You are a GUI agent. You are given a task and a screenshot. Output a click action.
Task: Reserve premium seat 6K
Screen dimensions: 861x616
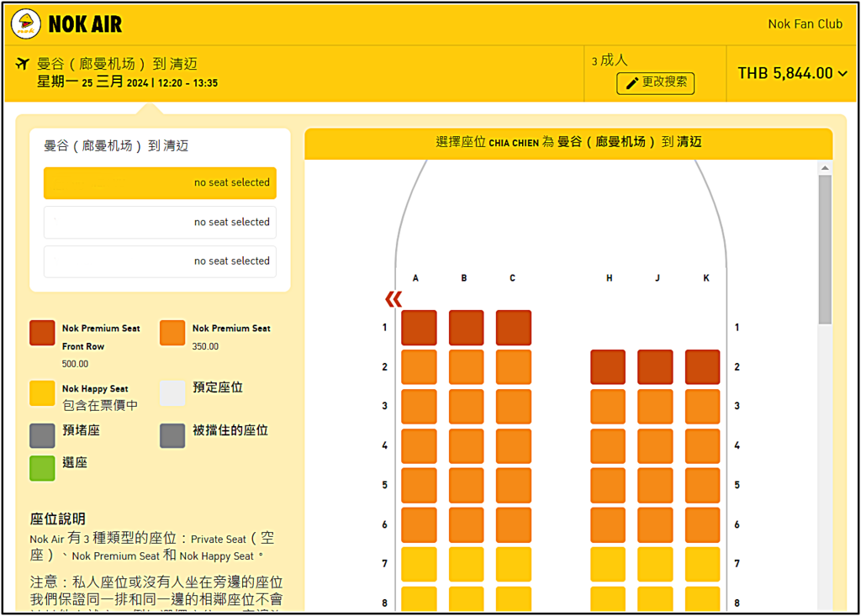coord(702,525)
